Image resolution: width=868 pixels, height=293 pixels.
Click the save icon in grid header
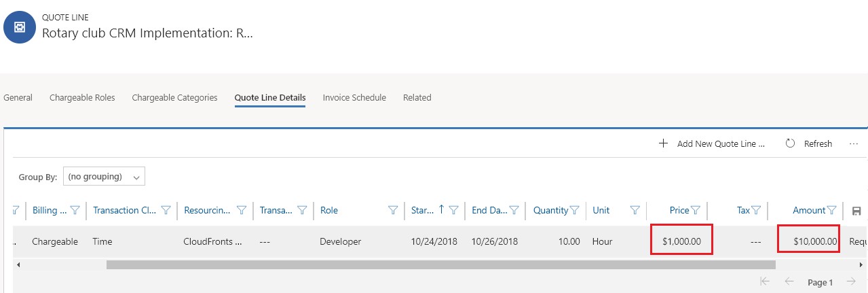pyautogui.click(x=856, y=211)
